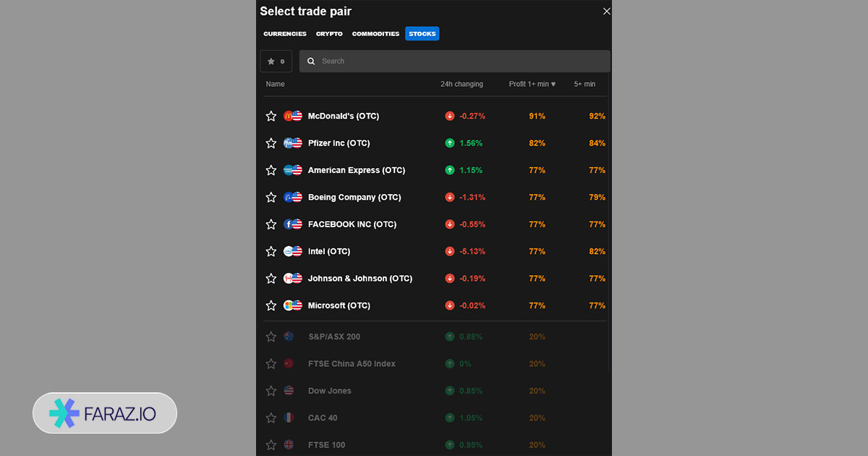Click the Microsoft logo icon

(x=289, y=305)
